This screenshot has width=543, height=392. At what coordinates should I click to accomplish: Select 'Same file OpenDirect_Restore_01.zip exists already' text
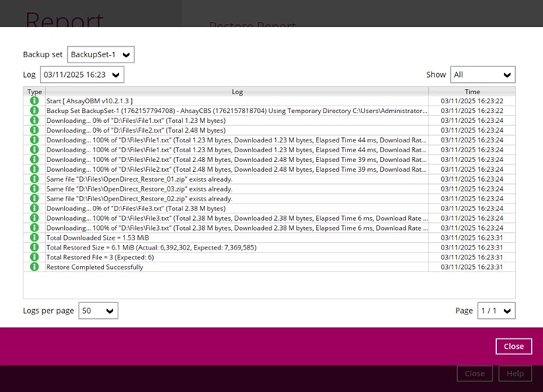click(140, 179)
